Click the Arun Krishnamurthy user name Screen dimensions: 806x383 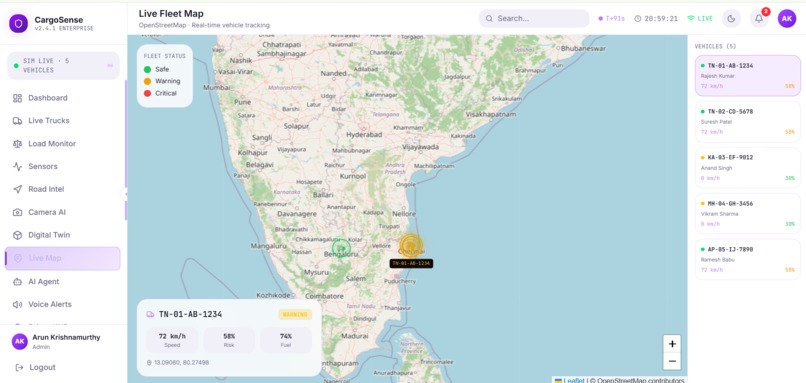(x=66, y=338)
